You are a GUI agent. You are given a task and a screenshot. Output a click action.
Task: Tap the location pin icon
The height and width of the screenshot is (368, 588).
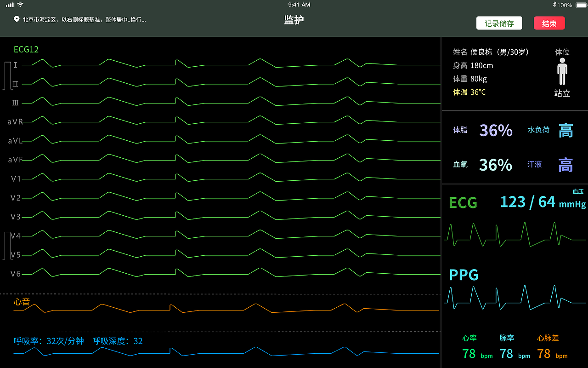coord(17,19)
